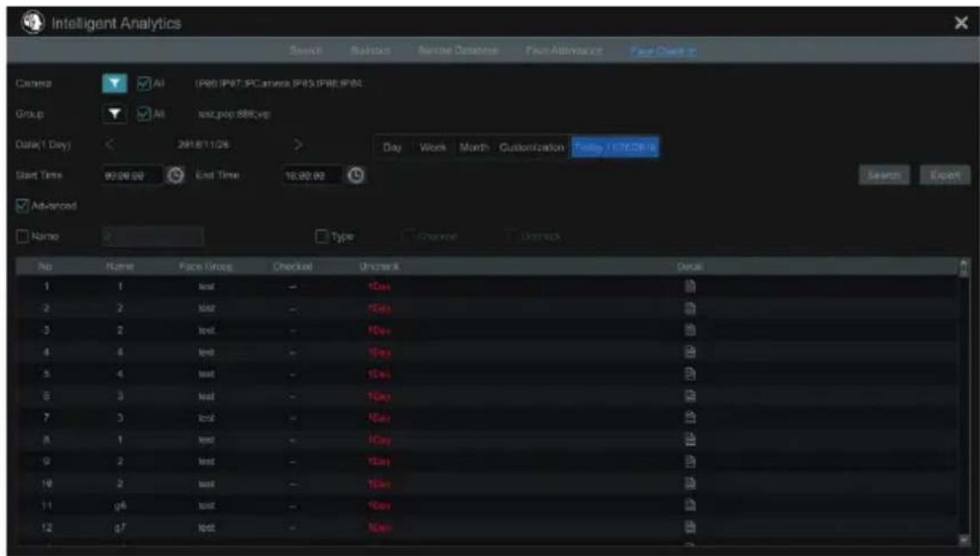980x556 pixels.
Task: Open detail icon for row No. 10
Action: 690,484
